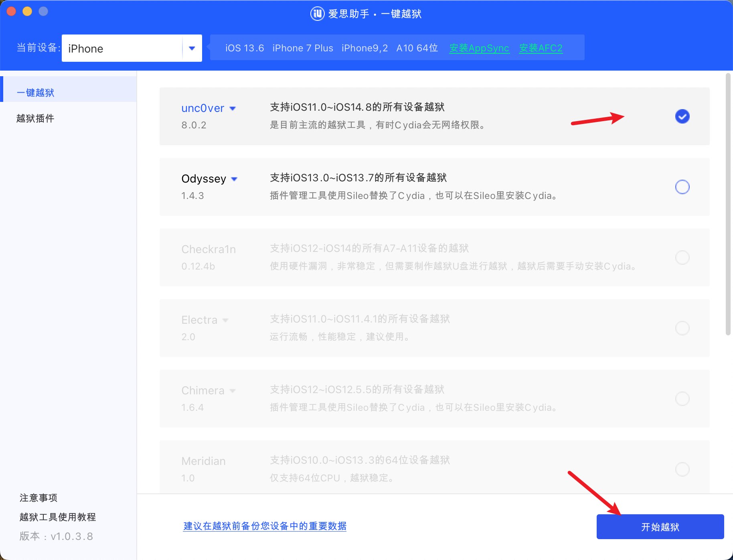
Task: Click the iPhone device selection field
Action: coord(132,48)
